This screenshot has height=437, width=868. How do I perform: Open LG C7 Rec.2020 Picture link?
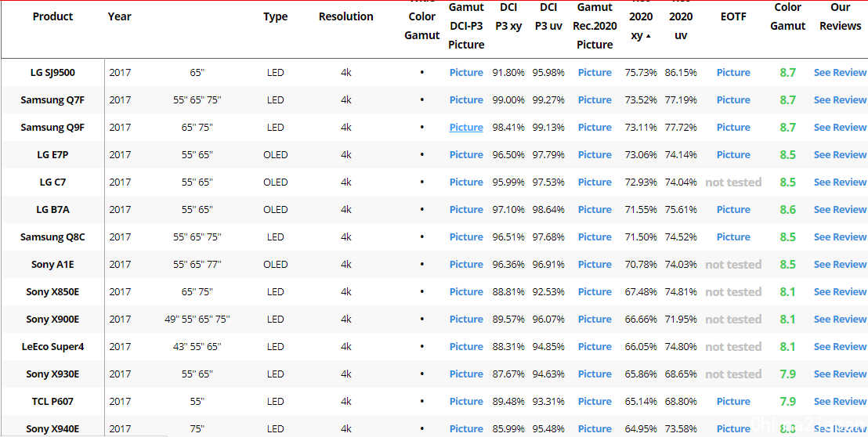[595, 182]
